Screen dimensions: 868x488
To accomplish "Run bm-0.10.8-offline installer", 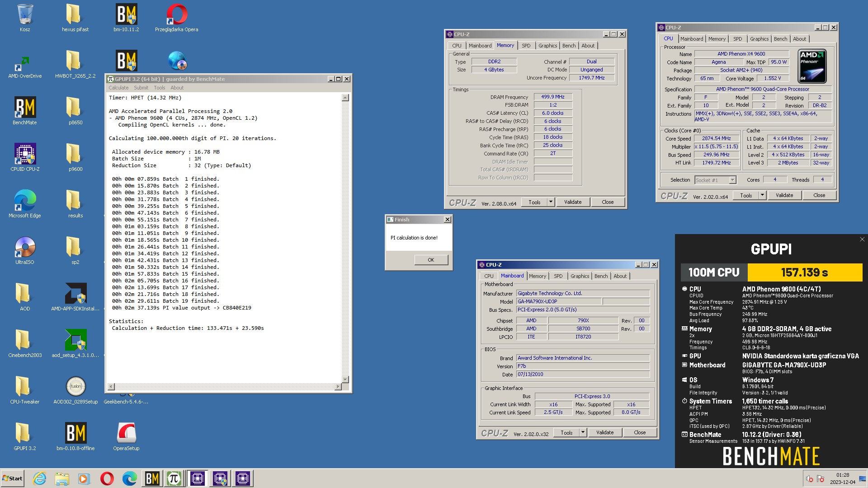I will [x=75, y=437].
